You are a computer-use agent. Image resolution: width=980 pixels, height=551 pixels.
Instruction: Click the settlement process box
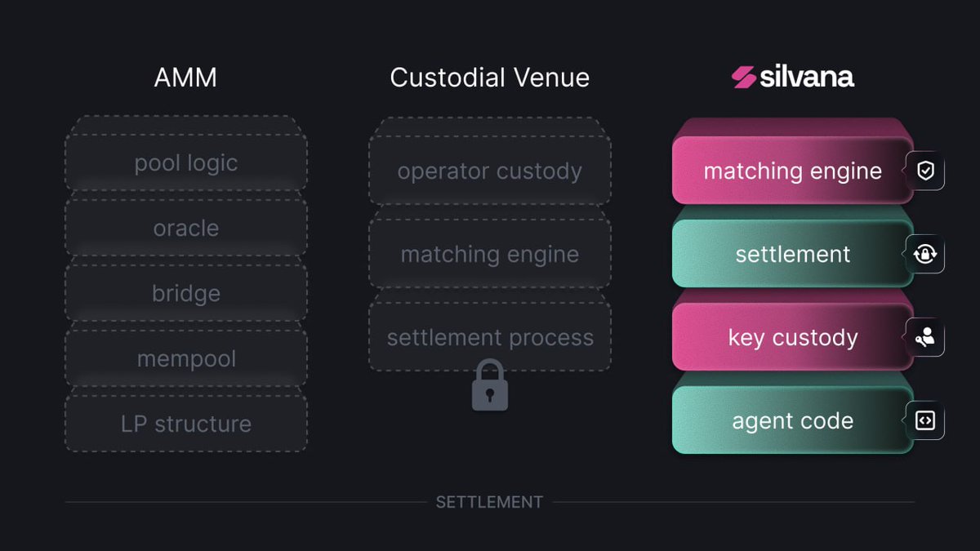(x=490, y=337)
